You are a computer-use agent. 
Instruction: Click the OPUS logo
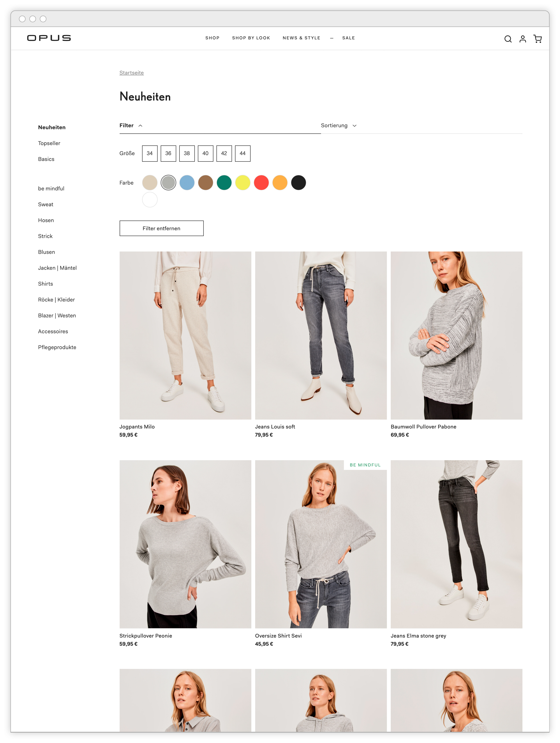tap(49, 38)
